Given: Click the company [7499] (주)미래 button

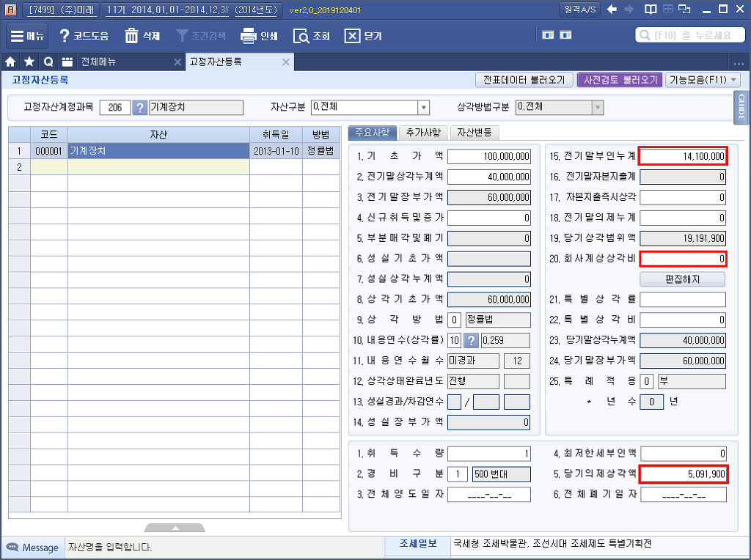Looking at the screenshot, I should [62, 10].
